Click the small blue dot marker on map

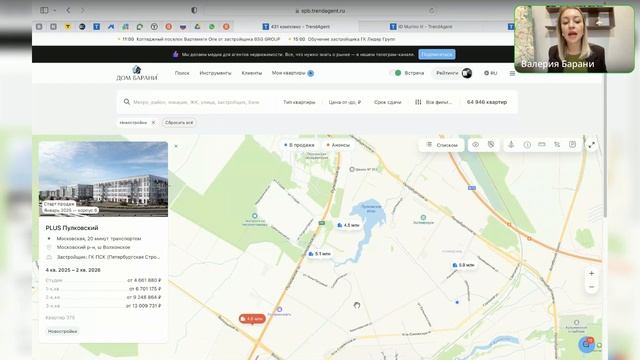(457, 302)
